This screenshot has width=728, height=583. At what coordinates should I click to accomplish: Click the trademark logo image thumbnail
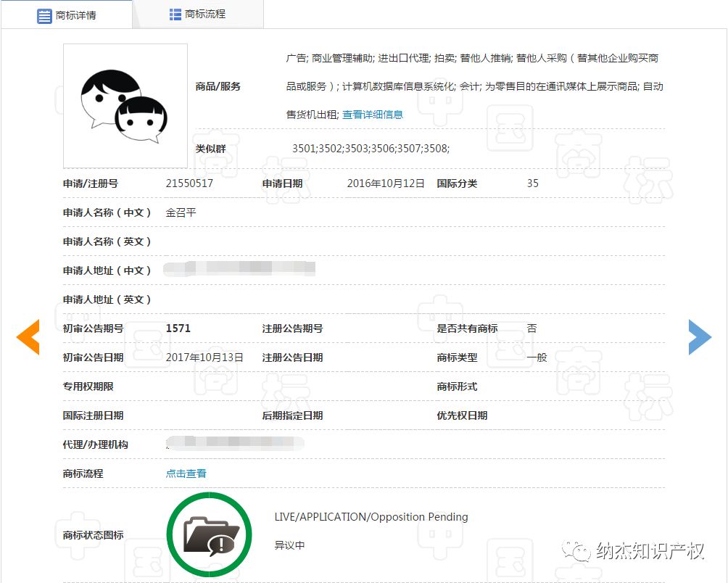(125, 105)
